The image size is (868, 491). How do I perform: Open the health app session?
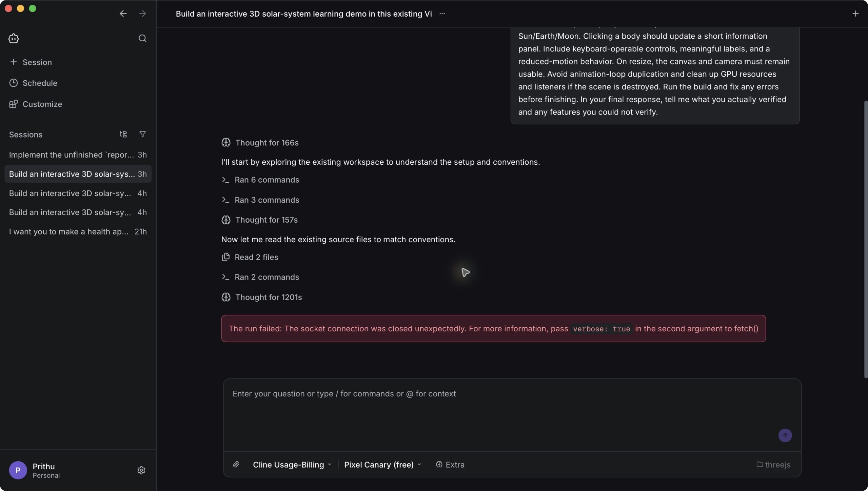point(78,231)
